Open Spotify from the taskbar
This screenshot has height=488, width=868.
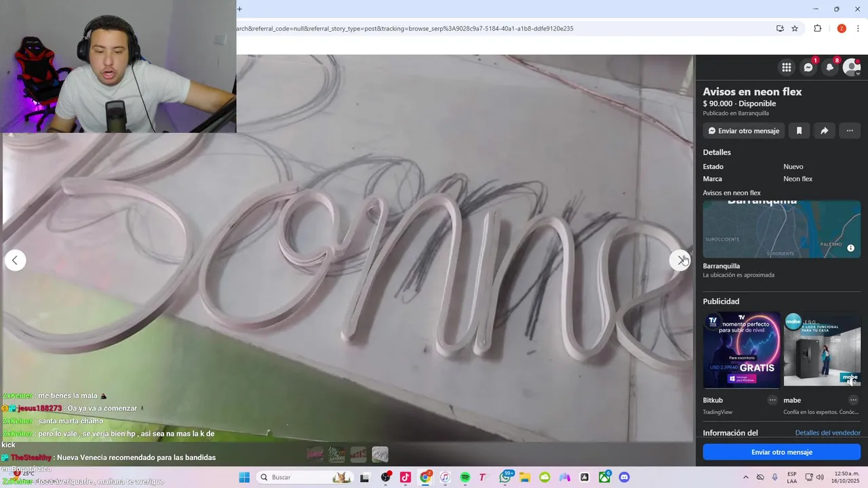click(465, 477)
